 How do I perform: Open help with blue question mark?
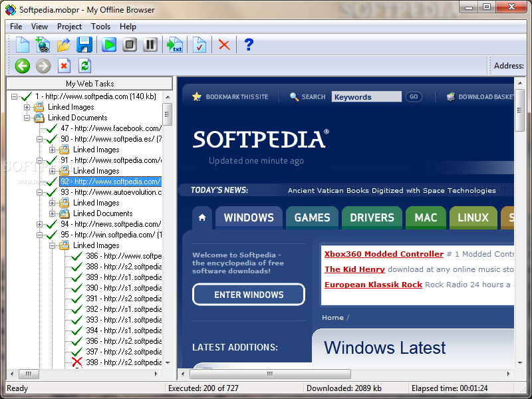coord(249,45)
